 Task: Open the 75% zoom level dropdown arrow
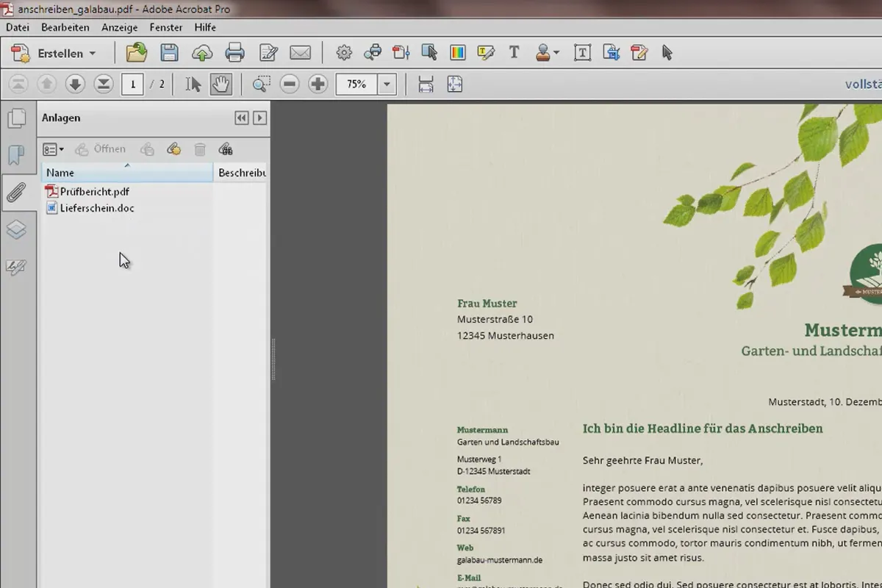coord(387,85)
